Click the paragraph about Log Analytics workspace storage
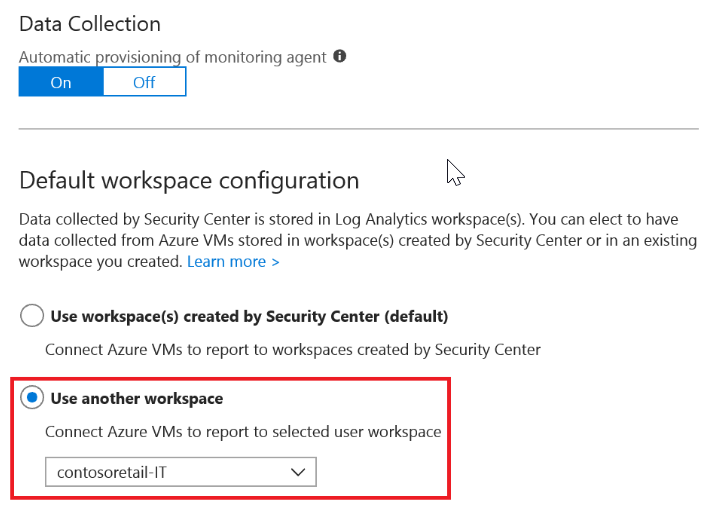 point(358,242)
